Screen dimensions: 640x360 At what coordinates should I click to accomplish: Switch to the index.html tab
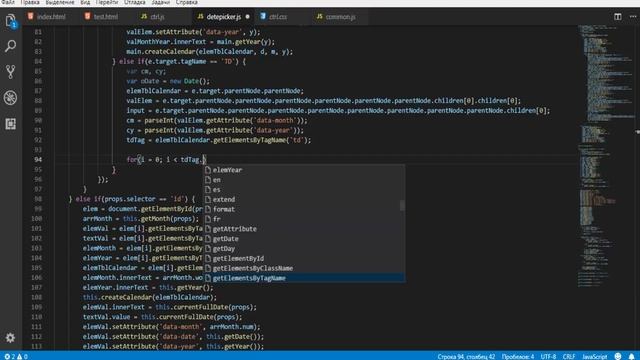[x=47, y=17]
